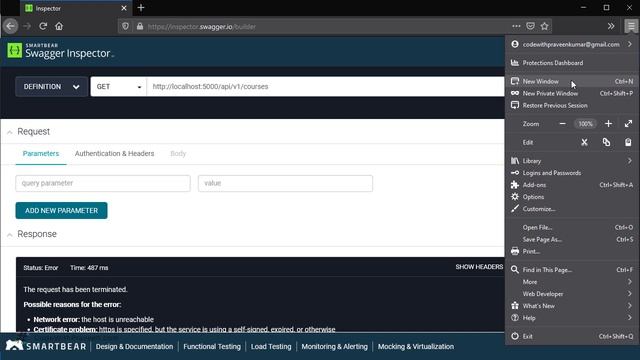Click the SmartBear footer logo
The width and height of the screenshot is (640, 360).
46,346
